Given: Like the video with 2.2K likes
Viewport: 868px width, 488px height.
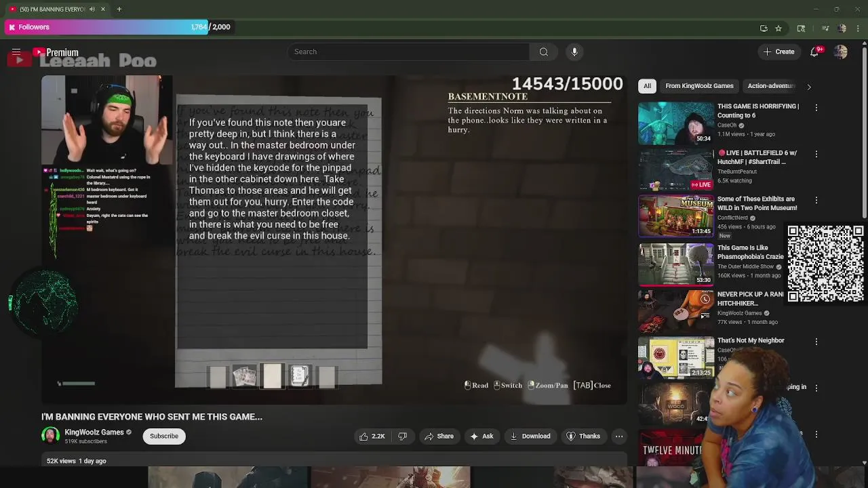Looking at the screenshot, I should point(372,436).
